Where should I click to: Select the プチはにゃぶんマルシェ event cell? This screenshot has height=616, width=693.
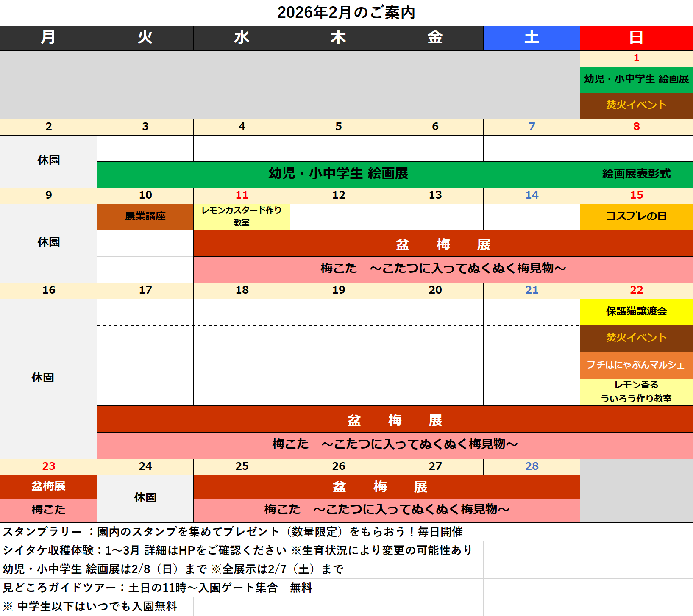636,365
